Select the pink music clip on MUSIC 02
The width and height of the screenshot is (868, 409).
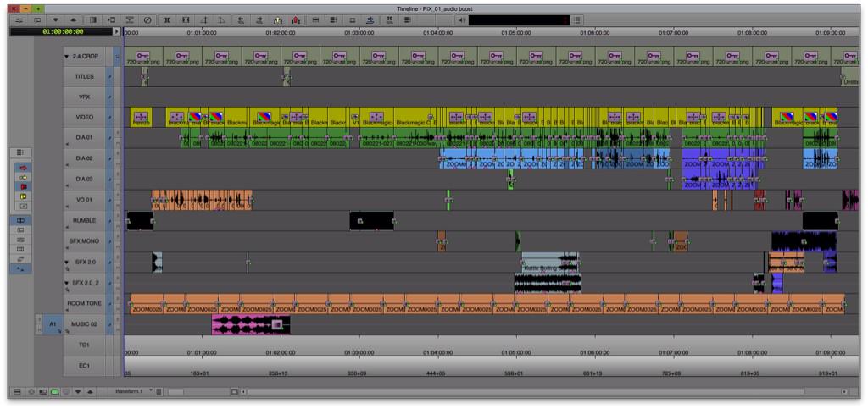coord(251,324)
